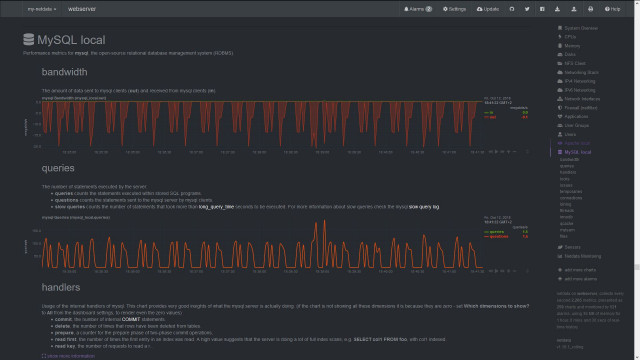The height and width of the screenshot is (360, 640).
Task: Jump to connections submenu entry in sidebar
Action: tap(571, 198)
